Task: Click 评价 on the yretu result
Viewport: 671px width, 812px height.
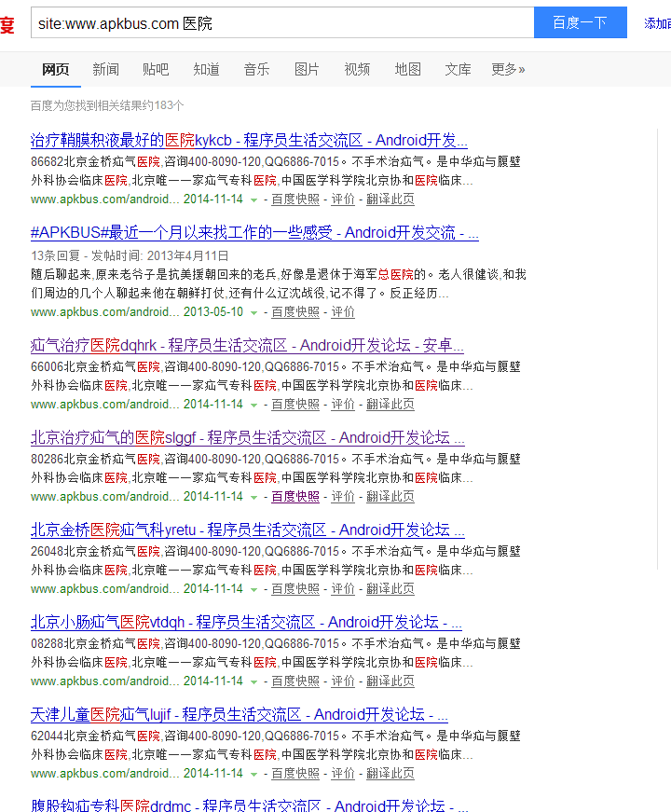Action: coord(343,589)
